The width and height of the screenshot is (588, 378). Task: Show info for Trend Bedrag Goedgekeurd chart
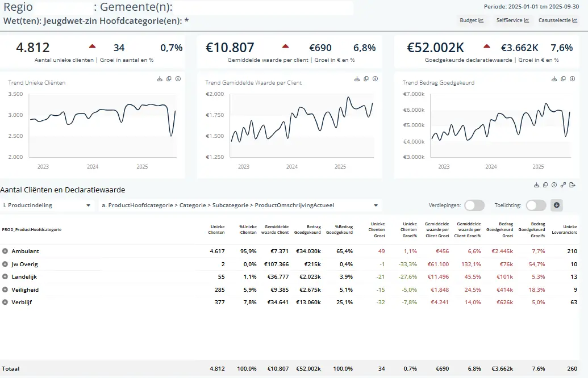click(572, 79)
